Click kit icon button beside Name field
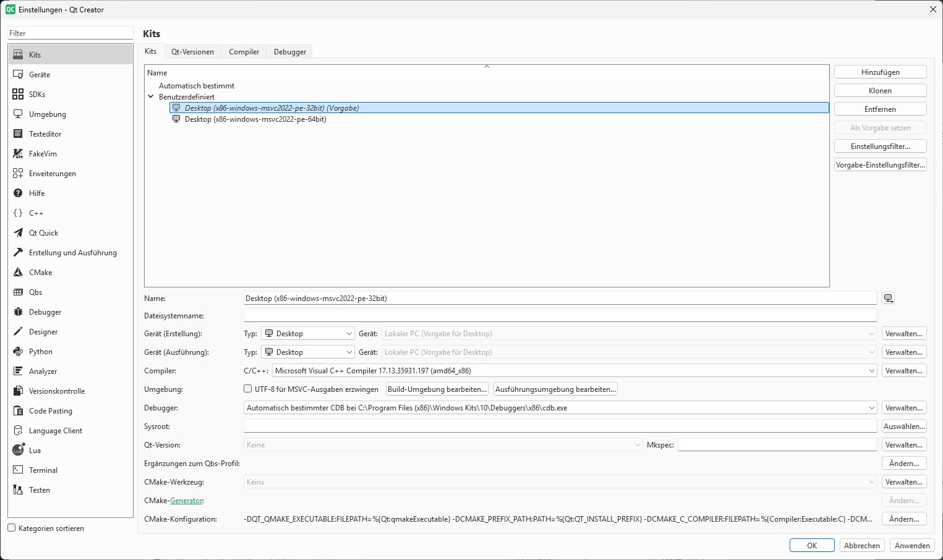This screenshot has width=943, height=560. click(x=889, y=298)
